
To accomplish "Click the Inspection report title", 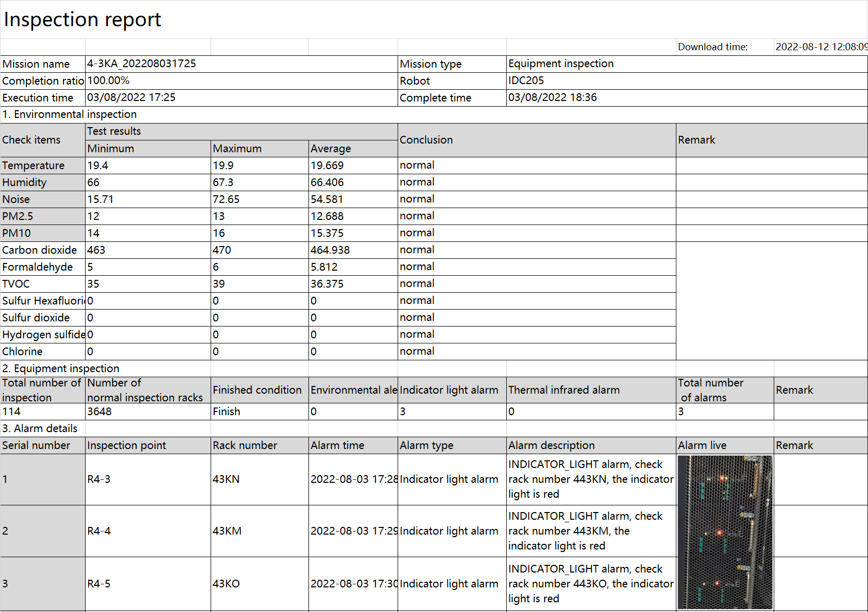I will pyautogui.click(x=82, y=20).
